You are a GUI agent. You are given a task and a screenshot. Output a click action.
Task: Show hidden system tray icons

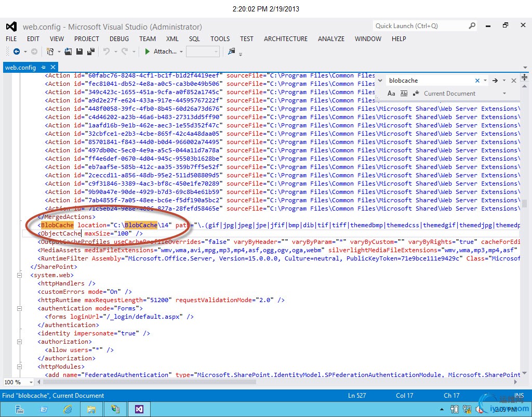(442, 410)
